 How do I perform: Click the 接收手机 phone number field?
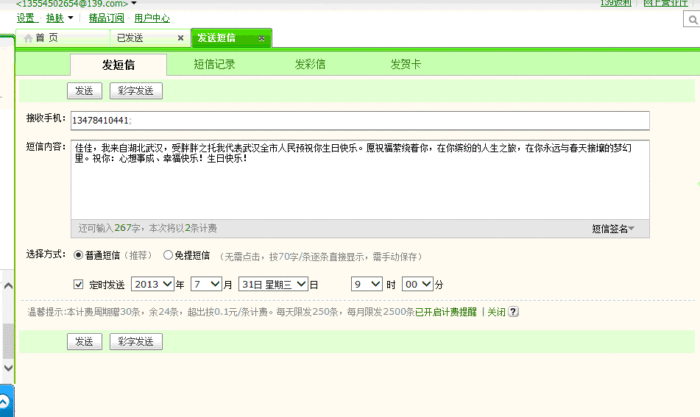(x=360, y=120)
